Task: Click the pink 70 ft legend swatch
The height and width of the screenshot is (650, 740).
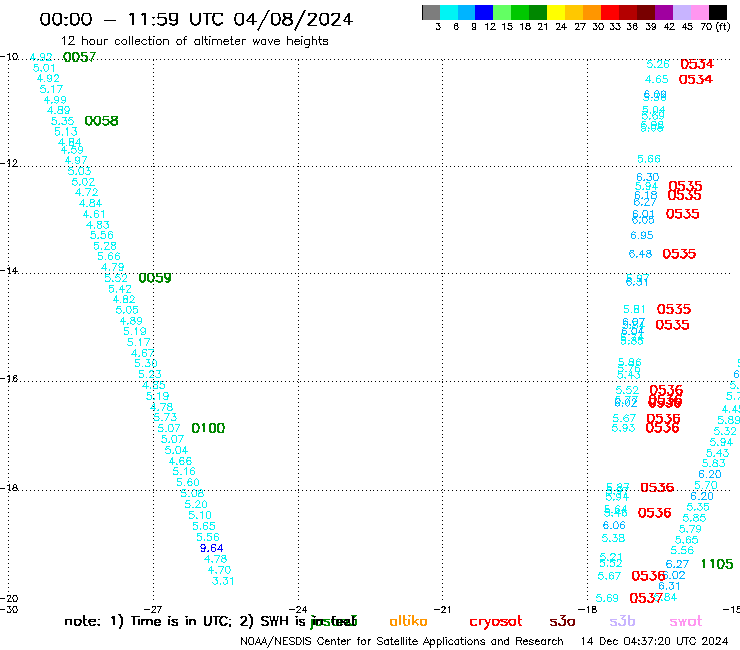Action: [700, 12]
